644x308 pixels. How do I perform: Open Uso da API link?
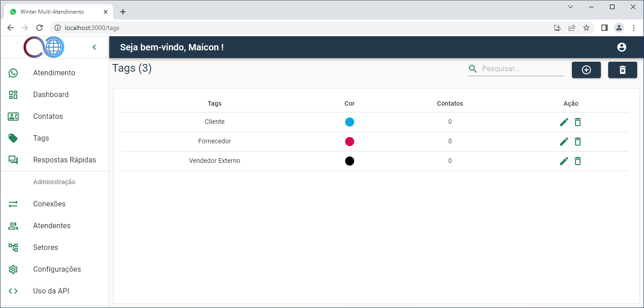pyautogui.click(x=51, y=291)
